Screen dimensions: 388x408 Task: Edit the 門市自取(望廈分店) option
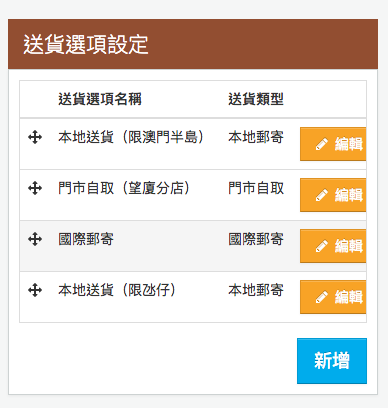click(x=333, y=195)
